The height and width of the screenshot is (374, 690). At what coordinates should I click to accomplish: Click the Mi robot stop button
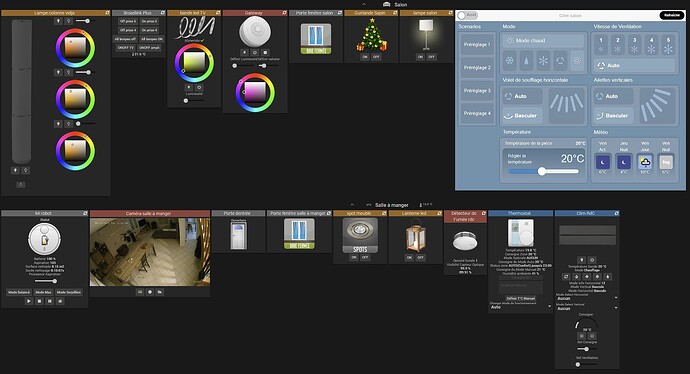pos(39,301)
